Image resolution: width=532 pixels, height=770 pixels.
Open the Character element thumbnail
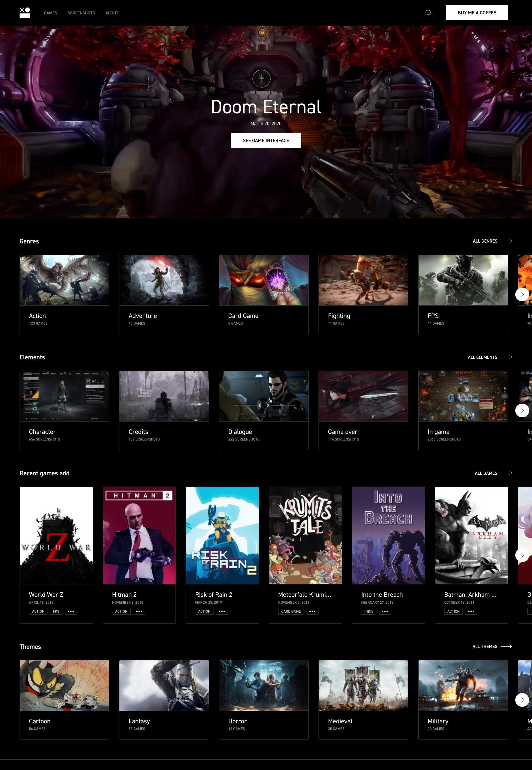(64, 396)
